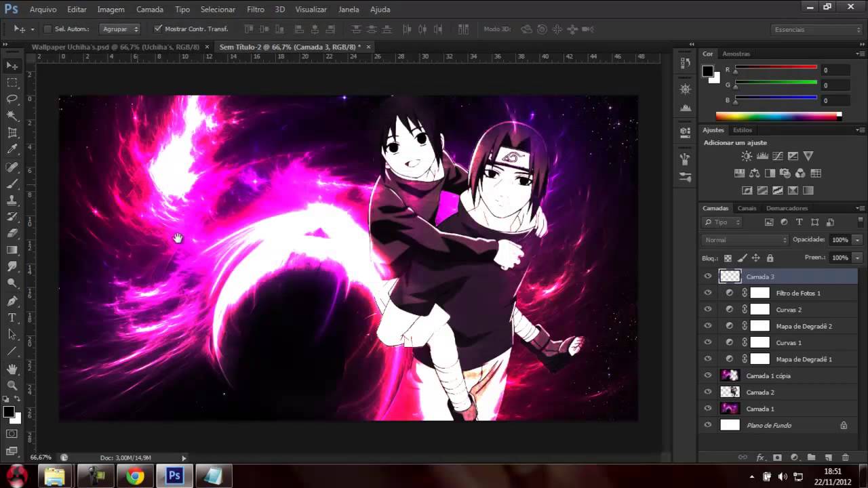The height and width of the screenshot is (488, 868).
Task: Open the Cor panel options menu
Action: pos(861,54)
